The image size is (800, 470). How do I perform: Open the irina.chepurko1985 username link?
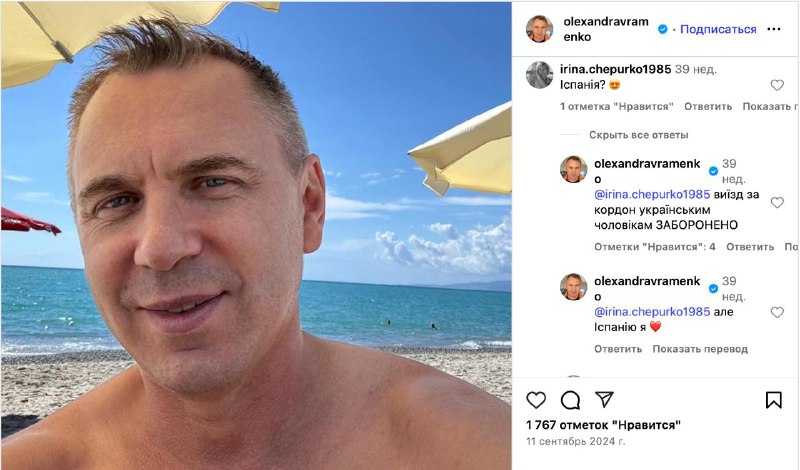pyautogui.click(x=615, y=69)
